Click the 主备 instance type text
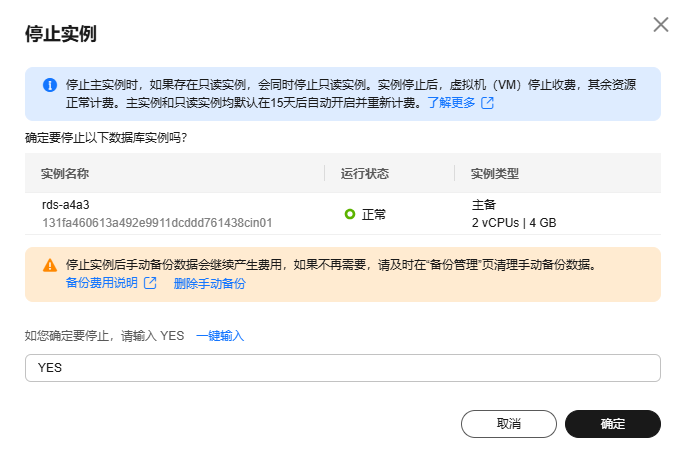The image size is (688, 465). coord(483,205)
